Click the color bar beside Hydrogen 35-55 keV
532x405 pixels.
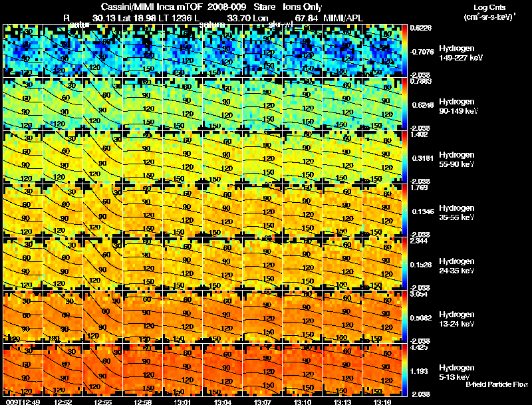pos(404,210)
